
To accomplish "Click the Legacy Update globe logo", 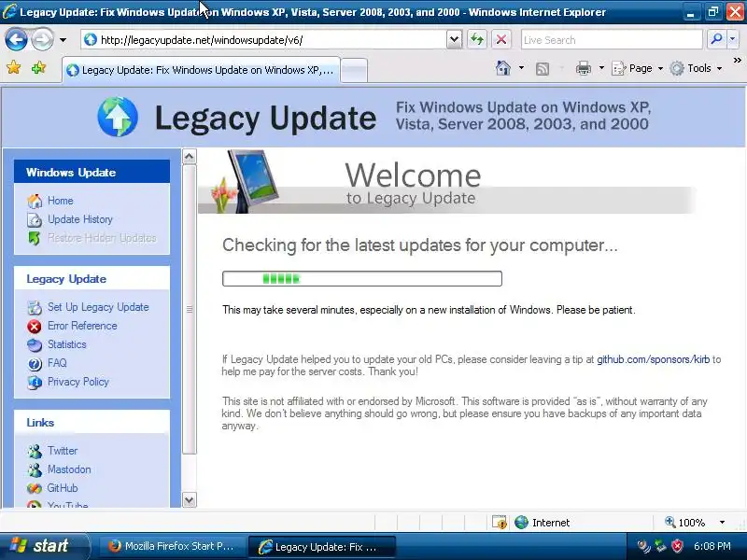I will point(118,117).
